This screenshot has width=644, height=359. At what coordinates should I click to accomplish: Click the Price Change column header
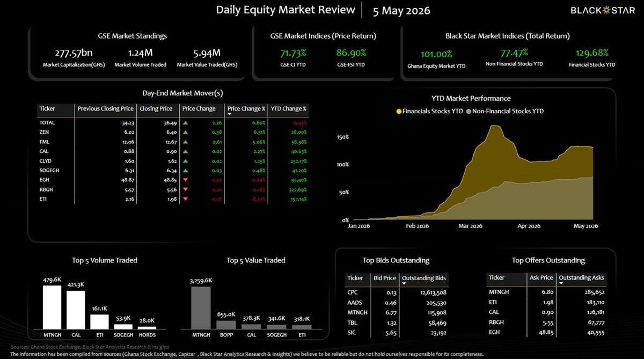pos(199,108)
